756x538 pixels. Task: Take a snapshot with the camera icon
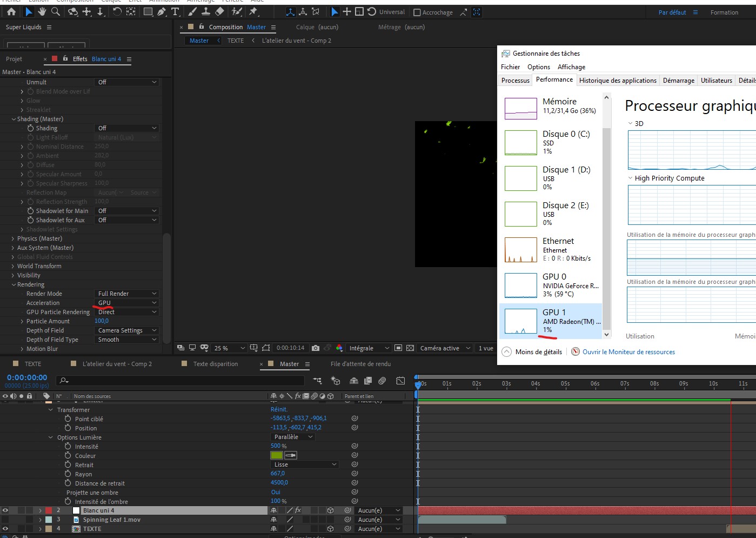[316, 348]
